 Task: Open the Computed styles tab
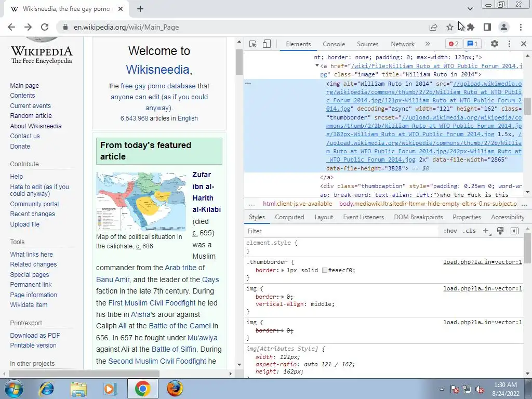[289, 217]
